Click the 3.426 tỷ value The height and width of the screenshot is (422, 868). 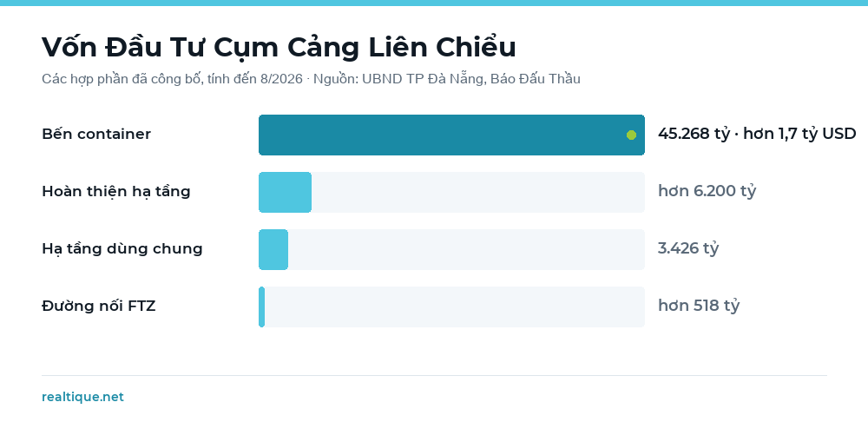(688, 248)
